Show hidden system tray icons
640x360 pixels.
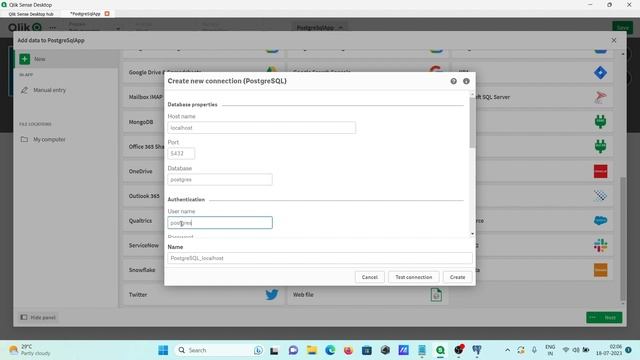[x=507, y=350]
